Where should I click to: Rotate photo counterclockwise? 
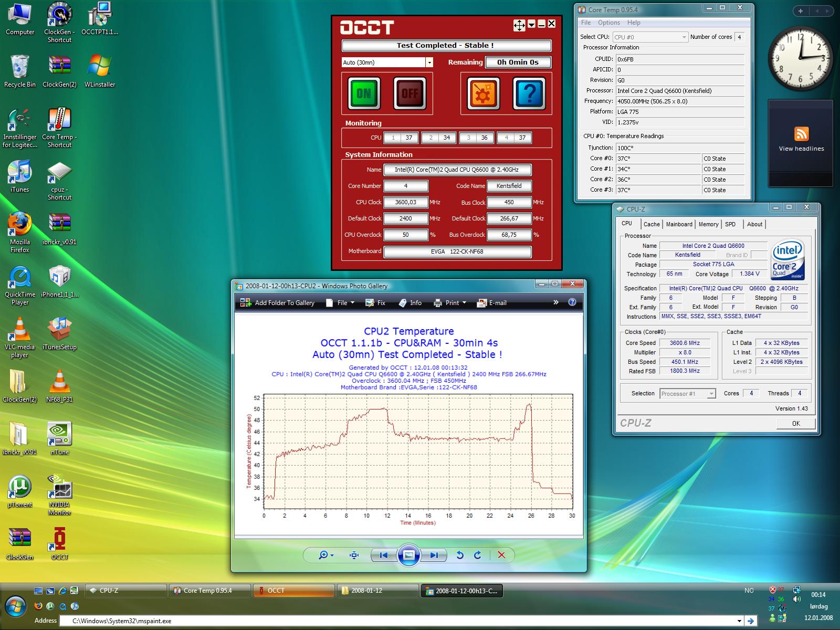click(x=460, y=555)
